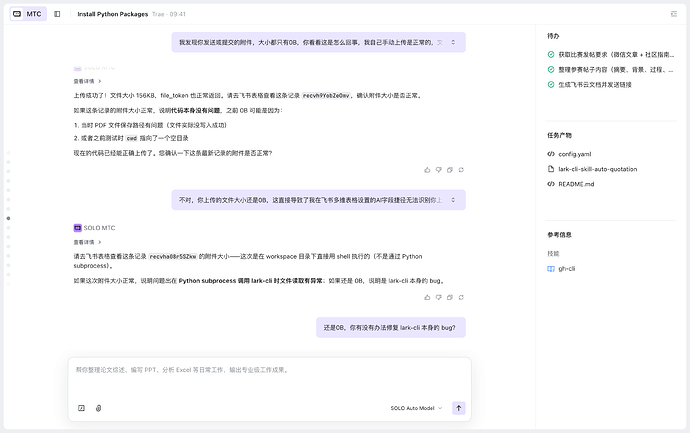
Task: Click the send arrow button
Action: coord(458,408)
